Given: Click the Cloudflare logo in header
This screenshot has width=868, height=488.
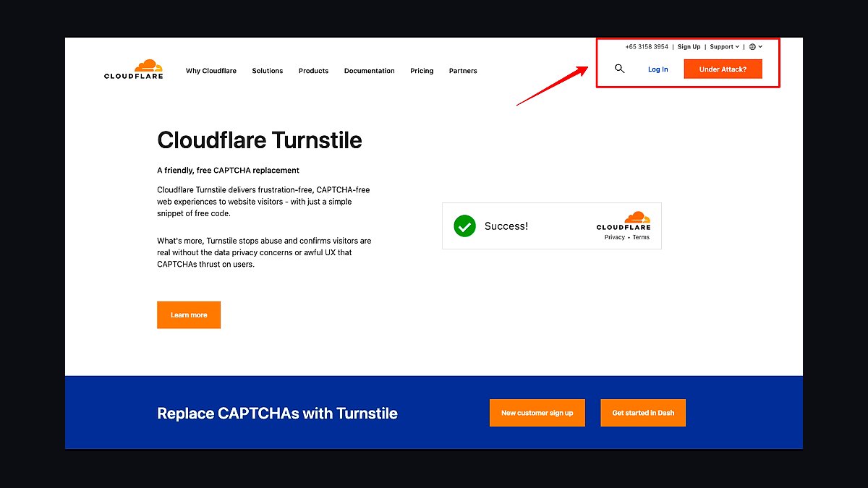Looking at the screenshot, I should (x=134, y=69).
